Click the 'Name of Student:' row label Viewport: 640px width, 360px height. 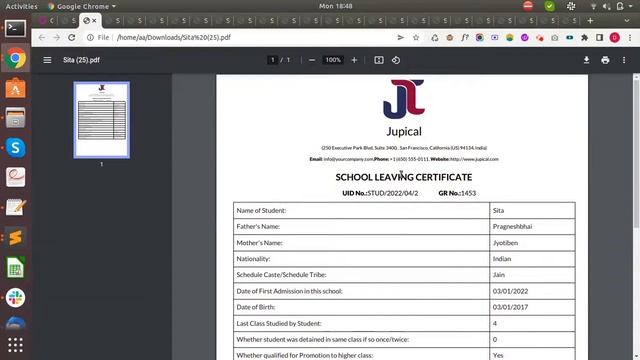[261, 211]
